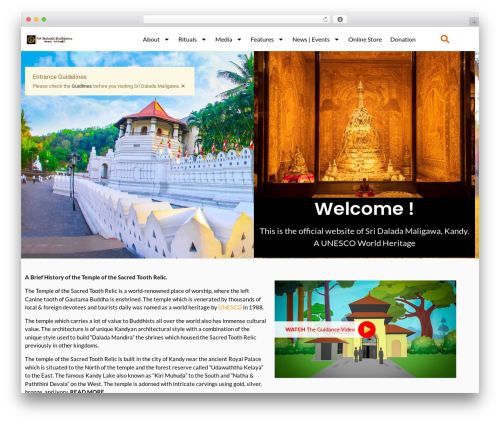
Task: Open the orange UNESCO link
Action: [x=230, y=307]
